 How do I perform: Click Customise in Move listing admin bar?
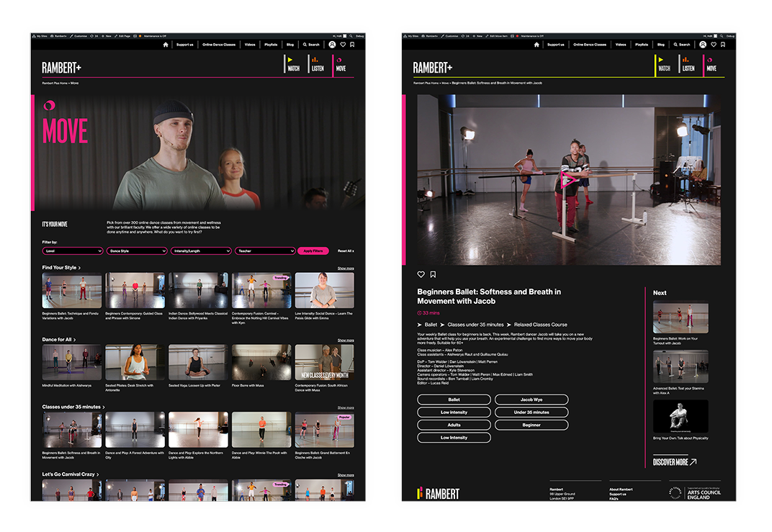click(x=78, y=36)
